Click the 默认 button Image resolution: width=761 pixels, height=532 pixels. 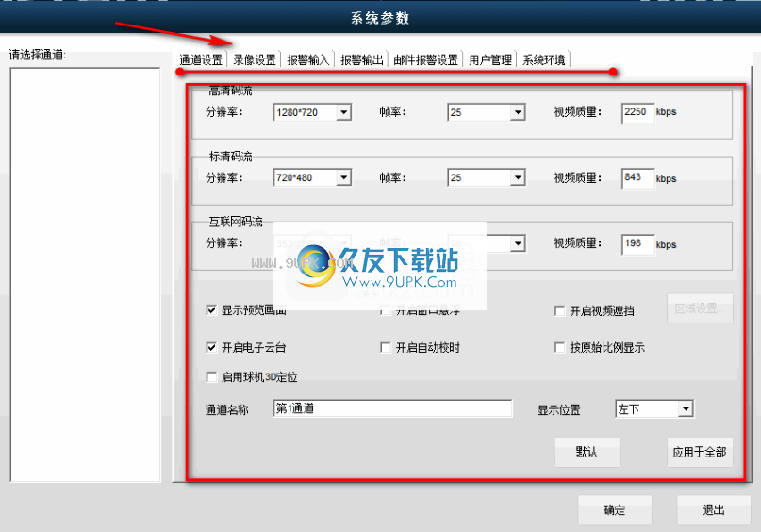587,452
